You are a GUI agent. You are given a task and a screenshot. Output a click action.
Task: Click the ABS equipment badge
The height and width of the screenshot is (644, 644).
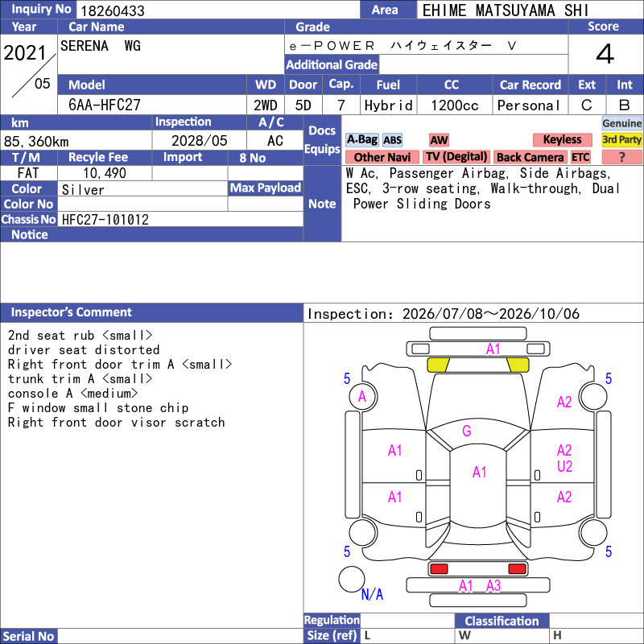pos(392,140)
